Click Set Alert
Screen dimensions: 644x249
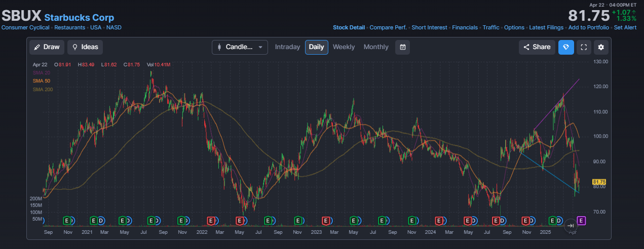625,27
